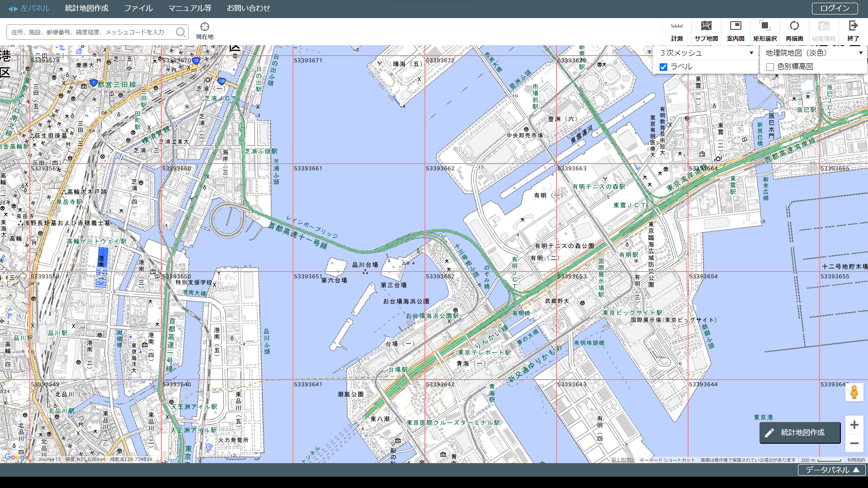Toggle the 左パネル left panel
Screen dimensions: 868x488
pyautogui.click(x=28, y=8)
